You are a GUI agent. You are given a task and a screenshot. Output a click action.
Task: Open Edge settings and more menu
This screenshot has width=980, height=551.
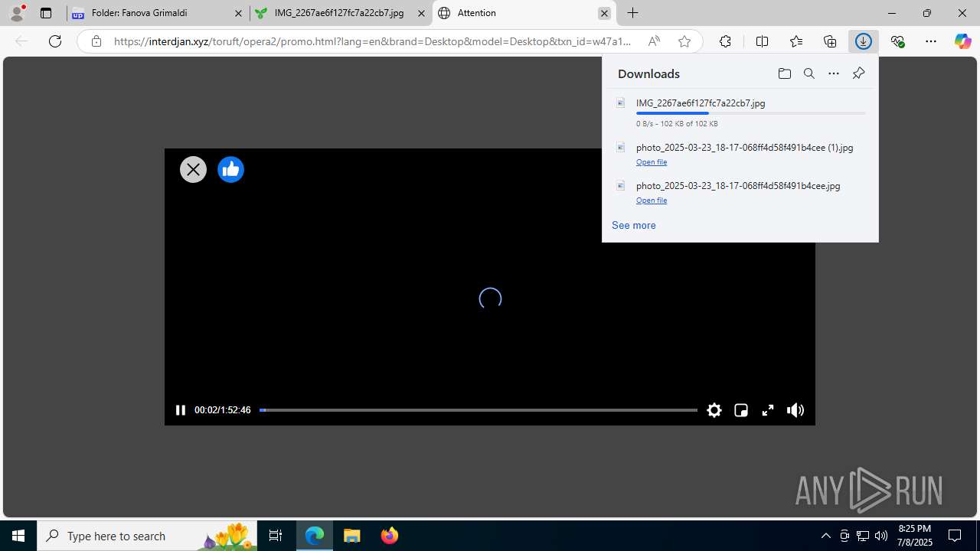pos(931,41)
